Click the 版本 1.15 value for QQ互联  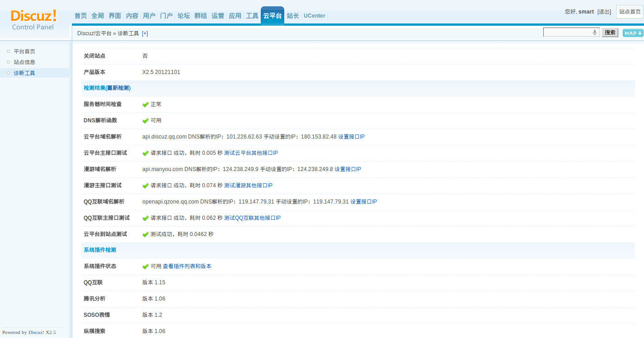click(x=154, y=282)
